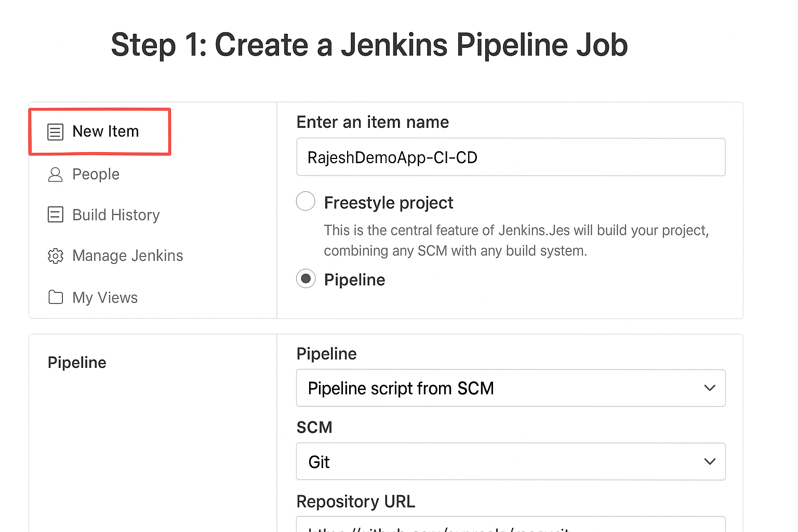The height and width of the screenshot is (532, 798).
Task: Go to the People menu entry
Action: [x=96, y=175]
